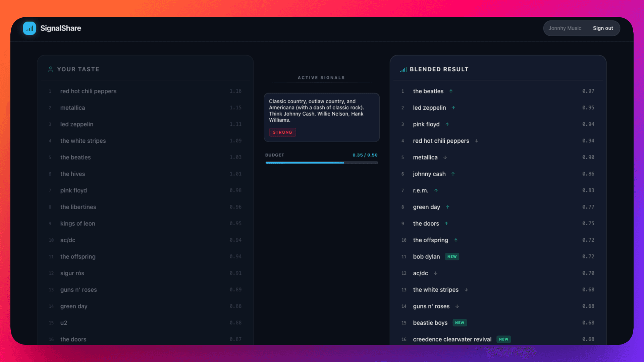Click the BUDGET label
The image size is (644, 362).
pyautogui.click(x=275, y=155)
